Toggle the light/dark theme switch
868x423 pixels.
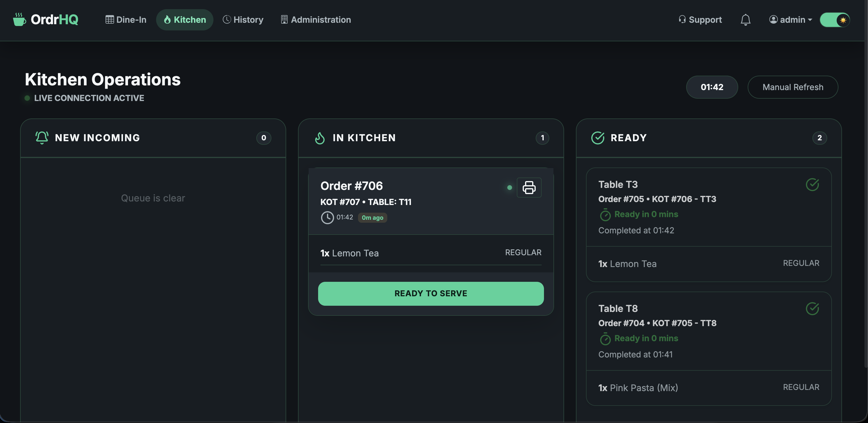tap(835, 20)
